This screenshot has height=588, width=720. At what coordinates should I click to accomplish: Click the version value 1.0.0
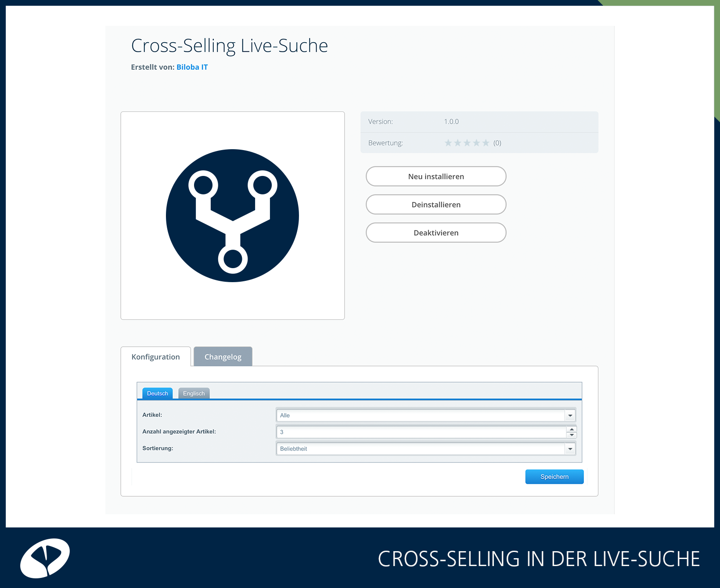tap(451, 122)
